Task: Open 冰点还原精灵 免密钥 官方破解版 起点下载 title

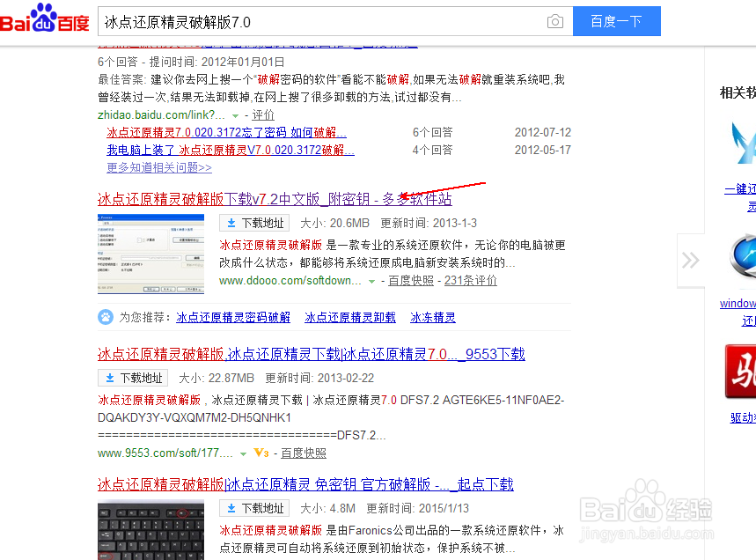Action: pyautogui.click(x=305, y=484)
